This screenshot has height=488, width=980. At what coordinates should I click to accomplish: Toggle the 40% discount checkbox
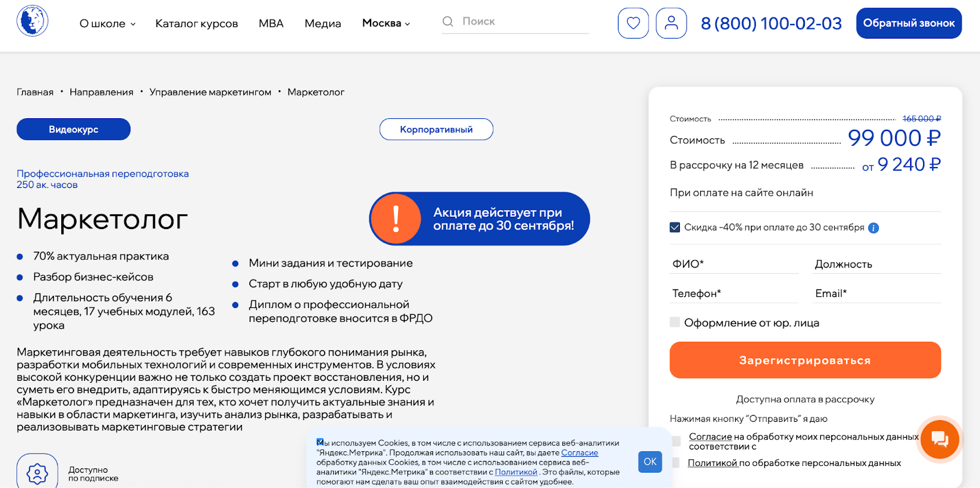[675, 227]
